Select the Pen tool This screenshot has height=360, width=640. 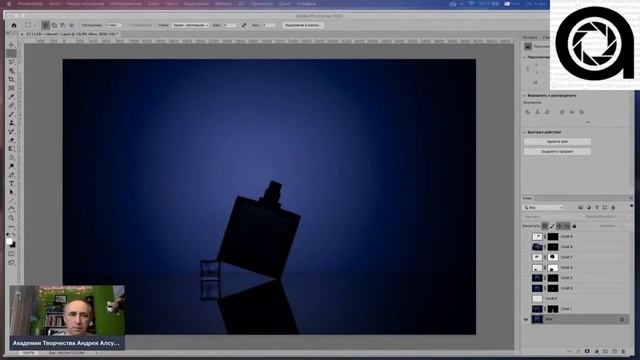coord(11,175)
